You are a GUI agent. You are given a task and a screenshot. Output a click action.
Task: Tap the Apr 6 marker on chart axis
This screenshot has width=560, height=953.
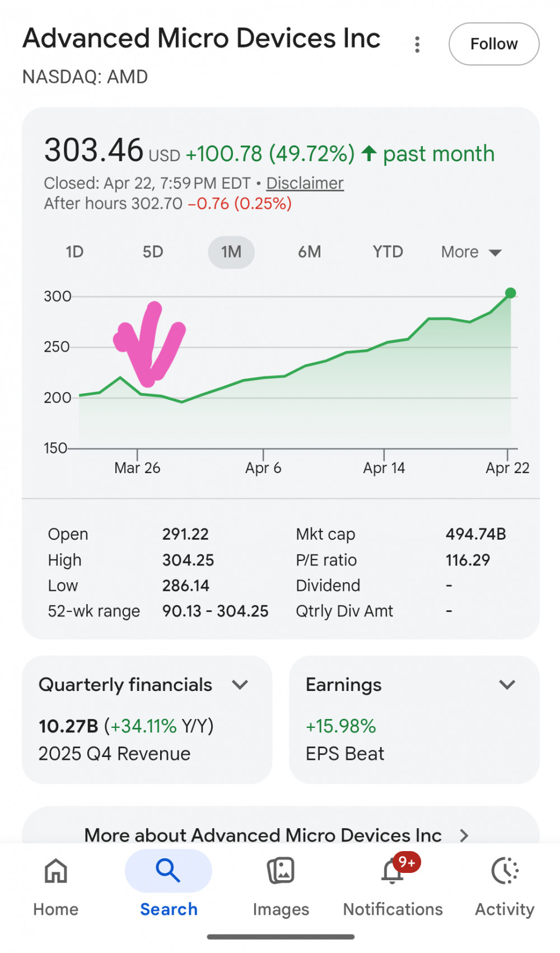point(263,468)
